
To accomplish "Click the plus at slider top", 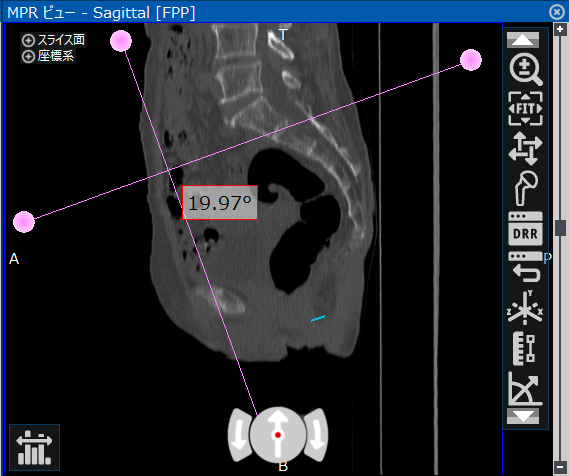I will click(560, 29).
